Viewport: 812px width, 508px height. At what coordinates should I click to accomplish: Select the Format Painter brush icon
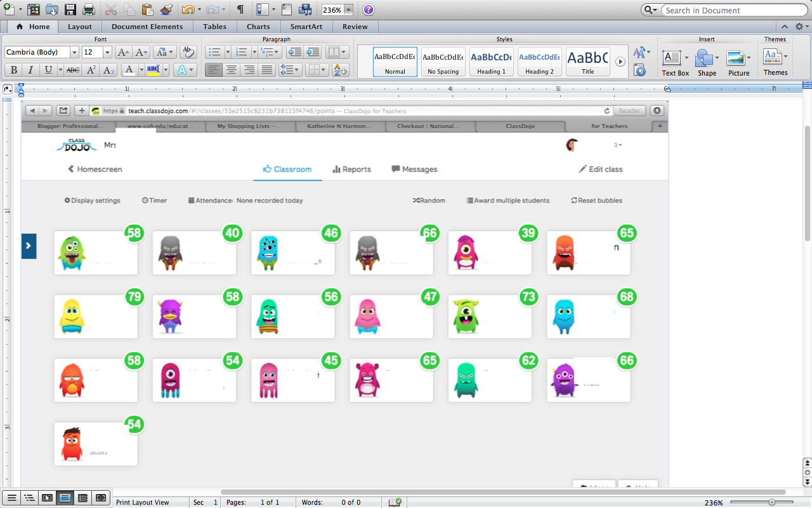tap(166, 10)
